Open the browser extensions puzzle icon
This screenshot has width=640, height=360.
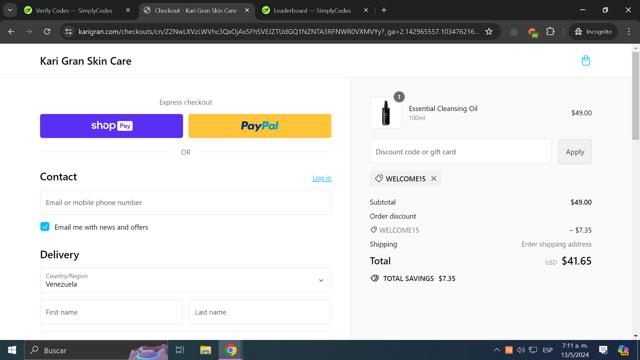[x=550, y=31]
